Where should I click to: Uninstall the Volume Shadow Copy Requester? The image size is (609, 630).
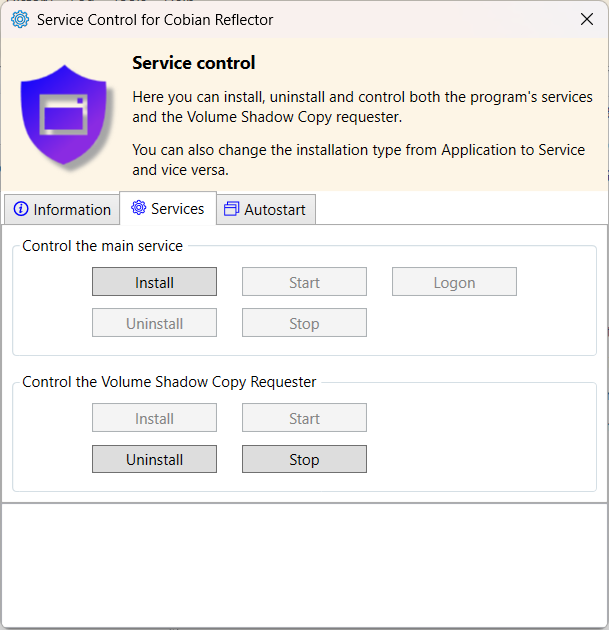154,459
